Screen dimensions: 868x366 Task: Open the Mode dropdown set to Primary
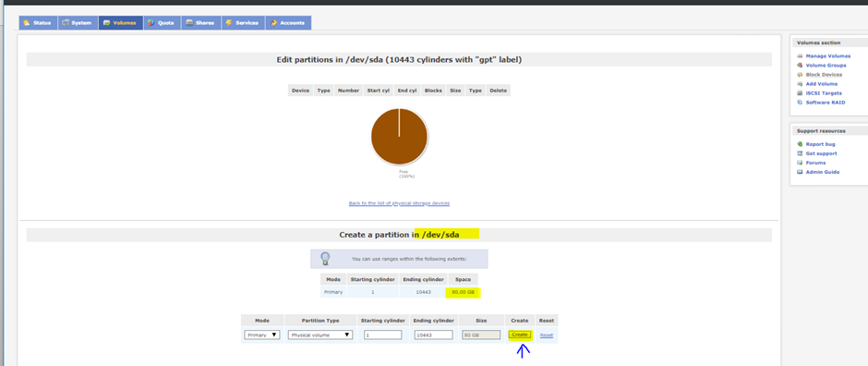point(262,335)
